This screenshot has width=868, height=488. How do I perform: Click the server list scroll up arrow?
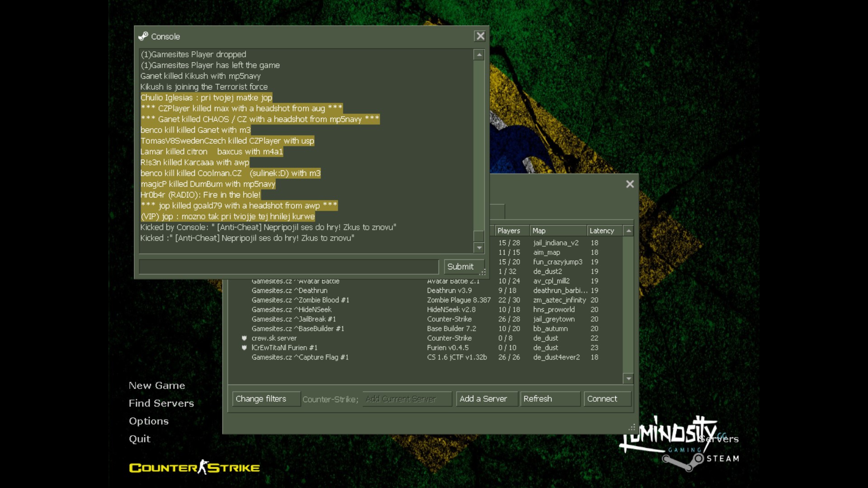click(x=628, y=230)
